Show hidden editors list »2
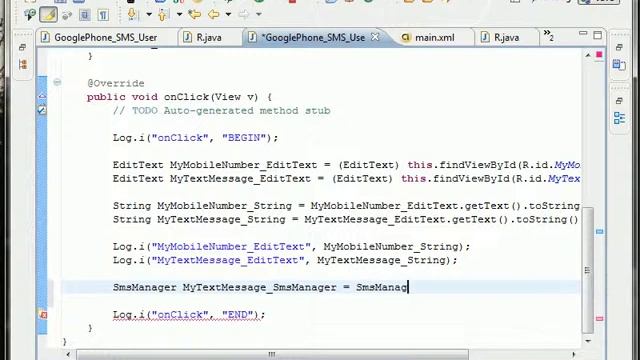This screenshot has height=360, width=640. 549,36
